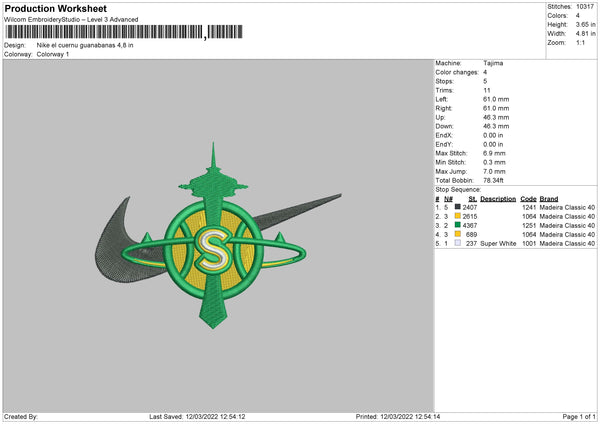600x424 pixels.
Task: Select stitch count '689' in stop row 4
Action: tap(471, 235)
